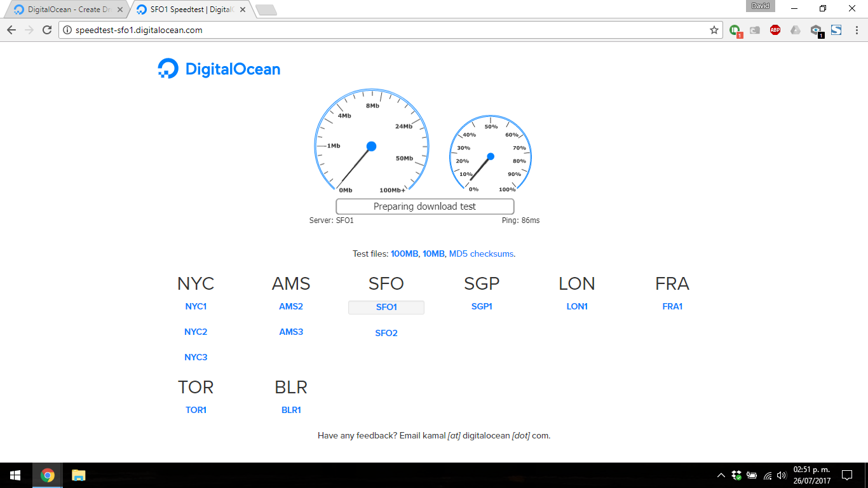This screenshot has height=488, width=868.
Task: Select the NYC2 server
Action: (x=196, y=332)
